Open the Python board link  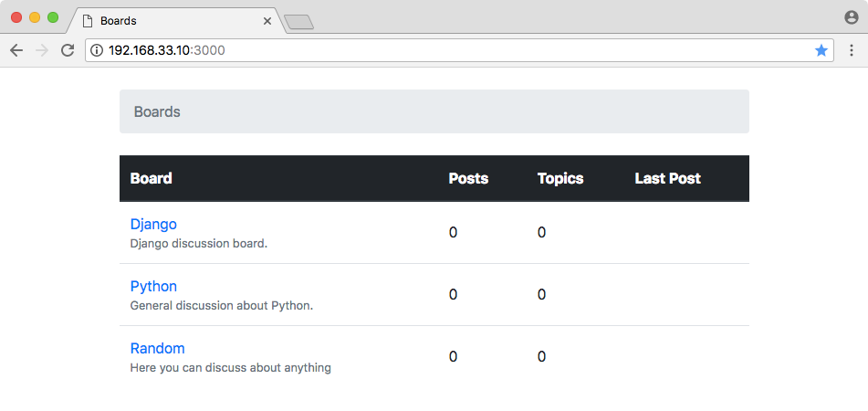click(153, 286)
